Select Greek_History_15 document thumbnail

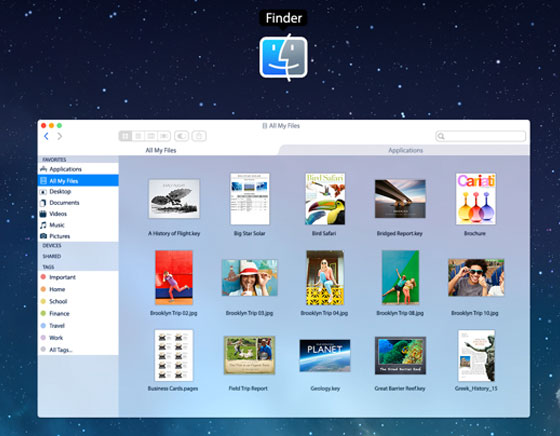coord(476,355)
